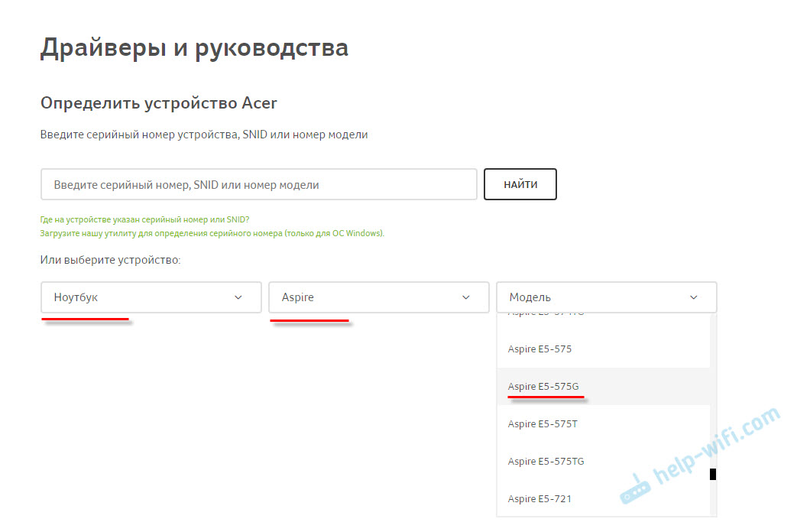Choose Aspire E5-721 model option
This screenshot has width=810, height=532.
(x=539, y=499)
